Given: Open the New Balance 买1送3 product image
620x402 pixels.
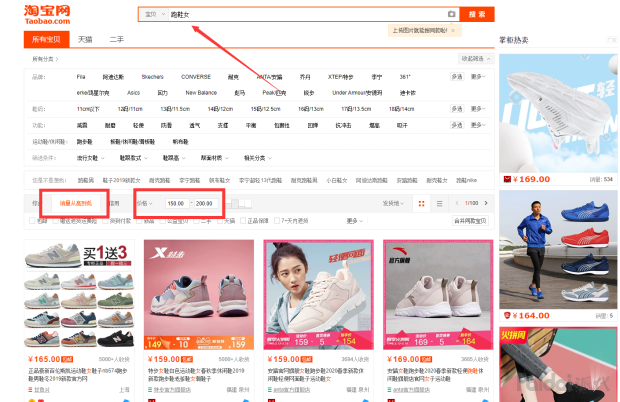Looking at the screenshot, I should tap(79, 294).
